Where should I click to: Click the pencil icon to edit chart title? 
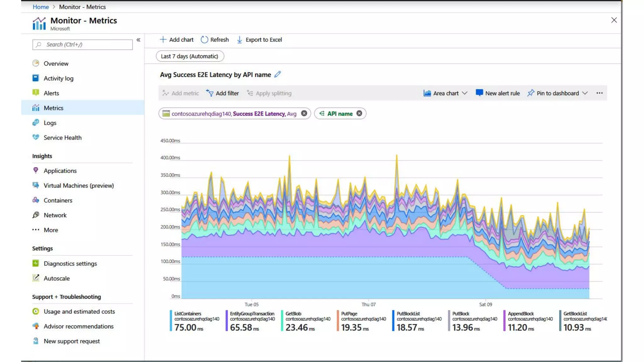coord(277,74)
